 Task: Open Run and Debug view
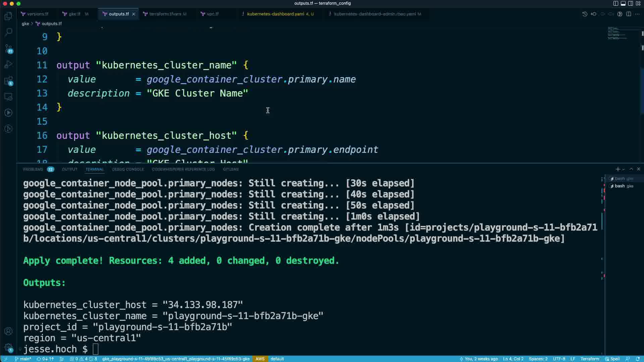(8, 64)
